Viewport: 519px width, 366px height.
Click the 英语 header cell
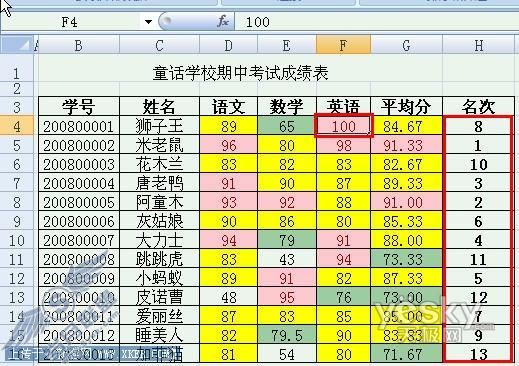click(x=343, y=106)
